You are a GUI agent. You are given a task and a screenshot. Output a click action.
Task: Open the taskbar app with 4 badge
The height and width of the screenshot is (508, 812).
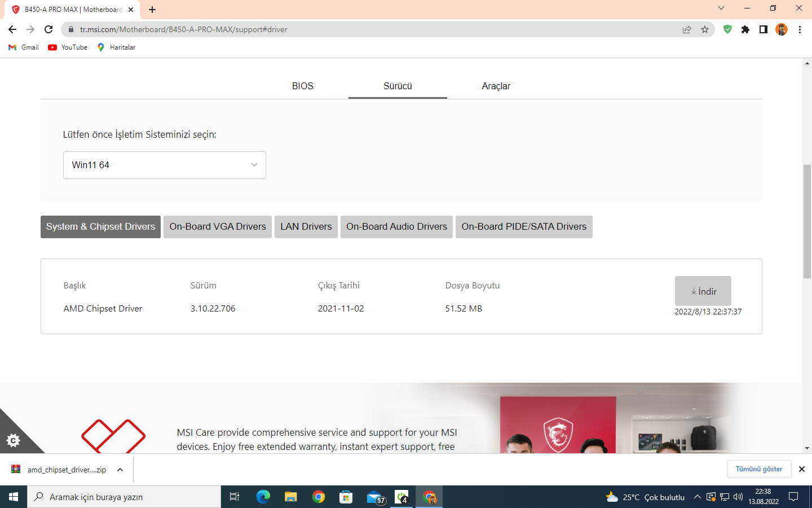402,497
